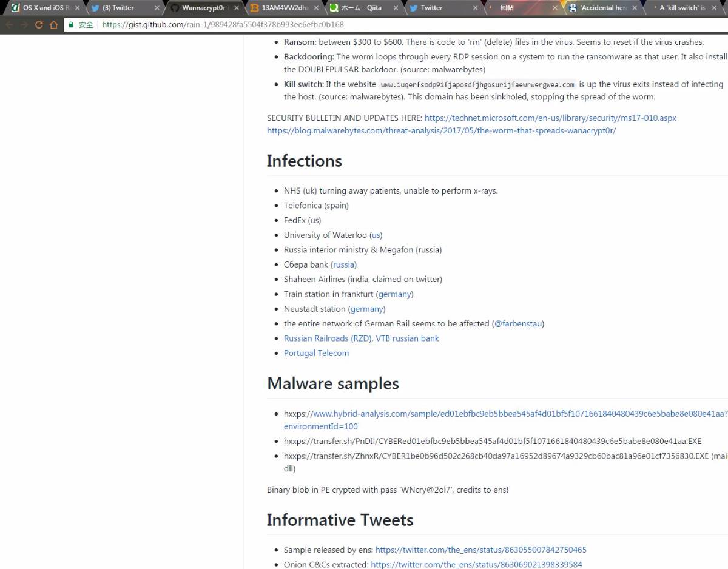The height and width of the screenshot is (569, 728).
Task: Open 'Russian Railroads (RZD), VTB russian bank' link
Action: point(361,338)
